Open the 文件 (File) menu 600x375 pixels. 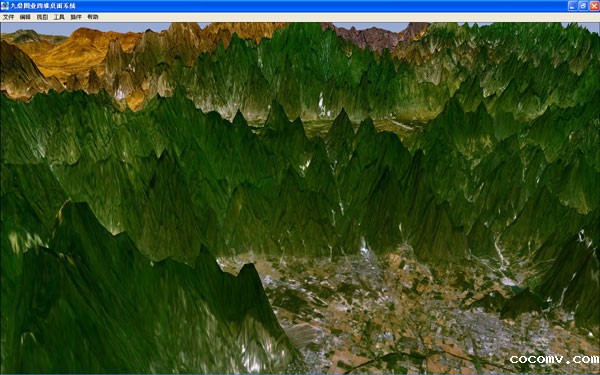pos(8,17)
